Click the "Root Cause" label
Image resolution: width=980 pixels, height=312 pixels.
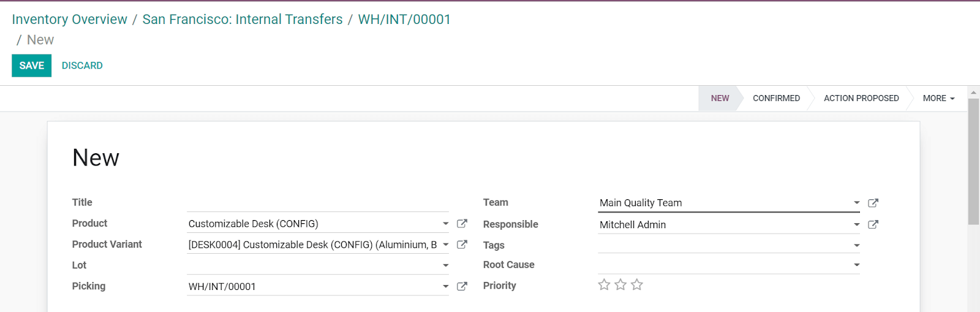coord(508,265)
